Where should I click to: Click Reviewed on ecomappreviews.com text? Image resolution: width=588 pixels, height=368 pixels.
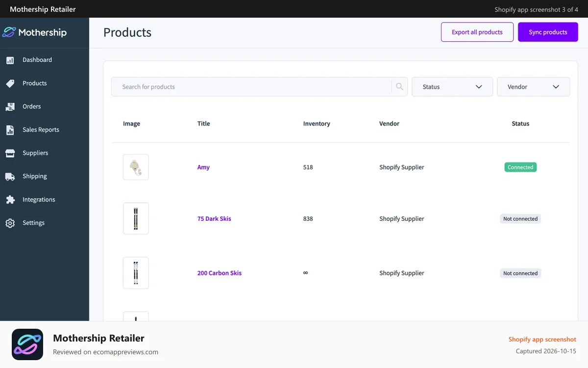click(x=105, y=352)
